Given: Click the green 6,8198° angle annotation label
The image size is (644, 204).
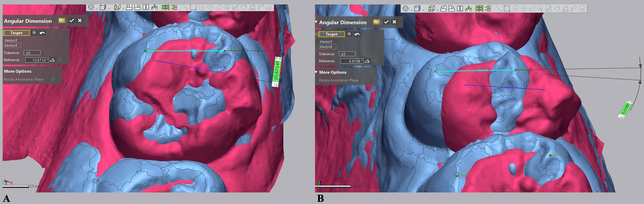Looking at the screenshot, I should click(x=625, y=109).
